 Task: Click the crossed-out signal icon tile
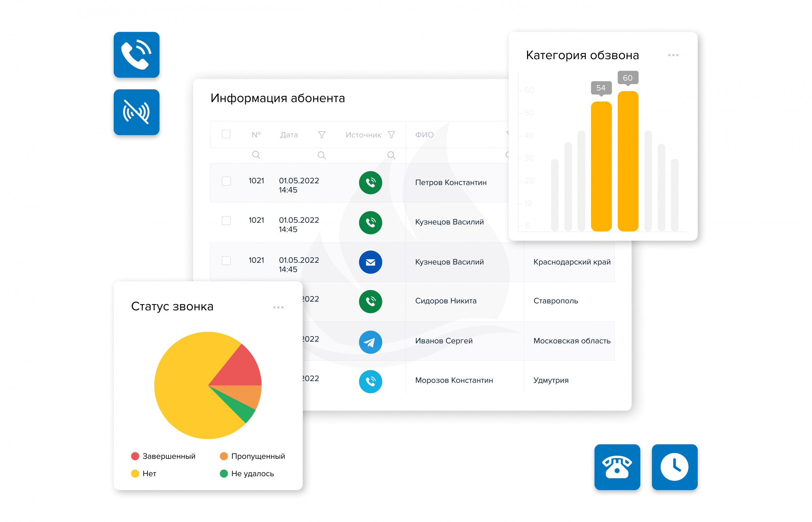click(x=136, y=112)
